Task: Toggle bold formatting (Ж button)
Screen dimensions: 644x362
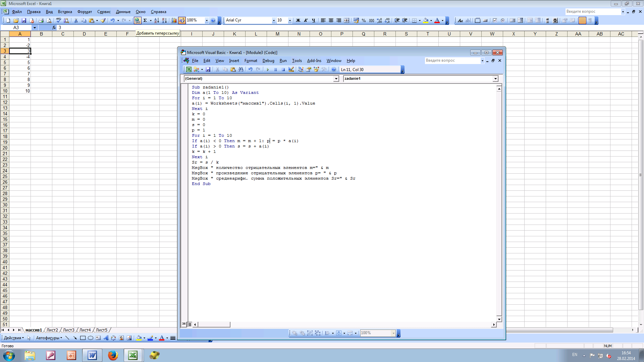Action: coord(298,20)
